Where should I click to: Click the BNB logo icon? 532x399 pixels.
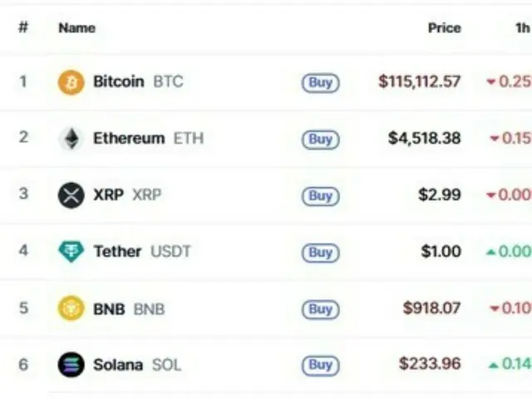71,308
